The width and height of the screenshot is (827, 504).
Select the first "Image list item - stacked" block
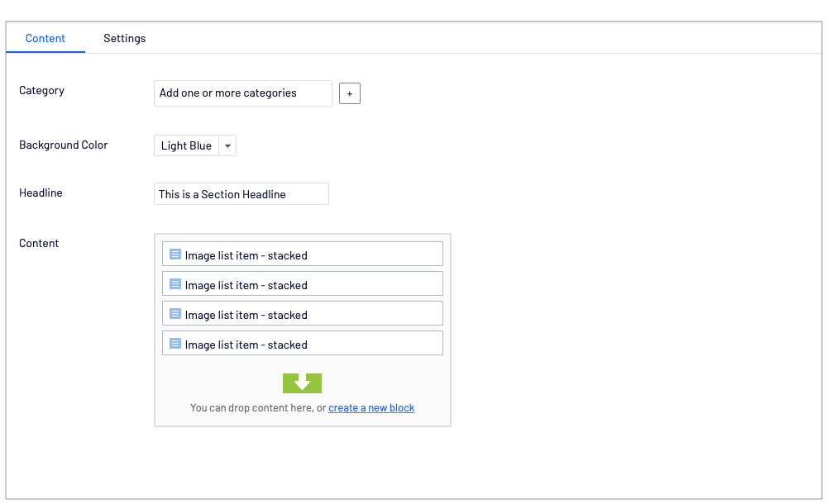(303, 254)
